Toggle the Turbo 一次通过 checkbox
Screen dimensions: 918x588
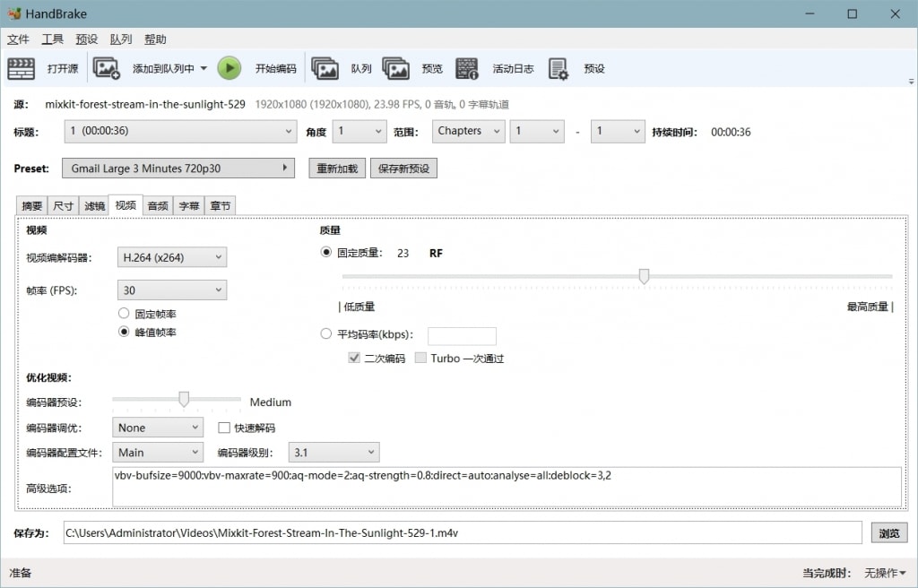[x=420, y=358]
